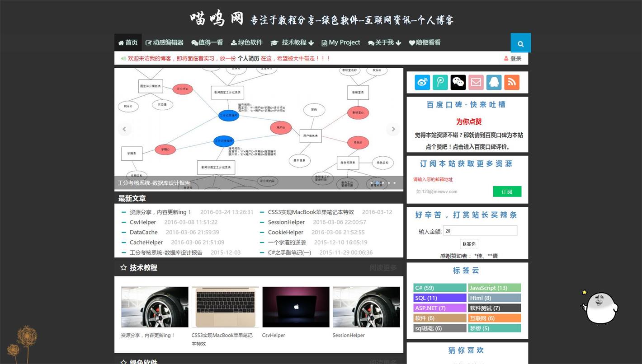Open the blue QQ penguin icon
This screenshot has width=642, height=364.
(x=494, y=82)
